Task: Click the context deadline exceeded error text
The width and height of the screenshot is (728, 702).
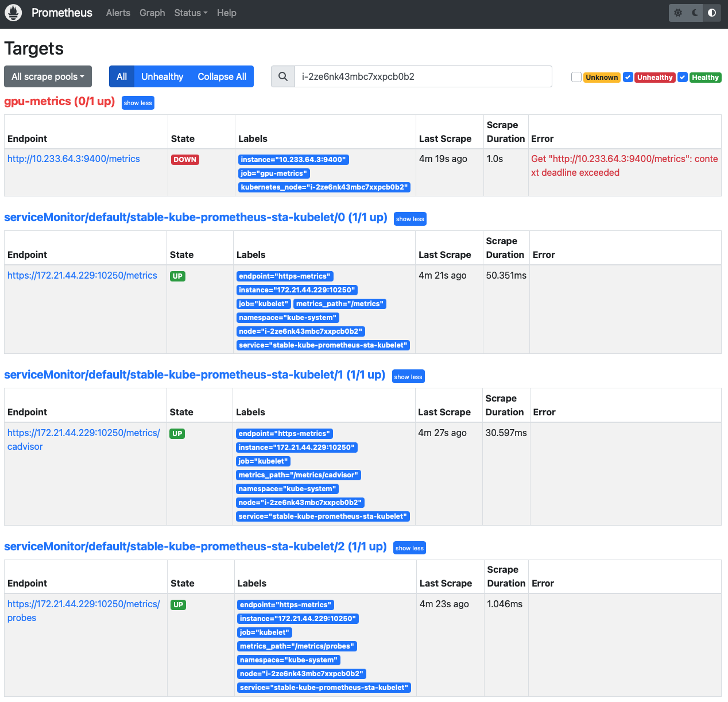Action: [x=625, y=165]
